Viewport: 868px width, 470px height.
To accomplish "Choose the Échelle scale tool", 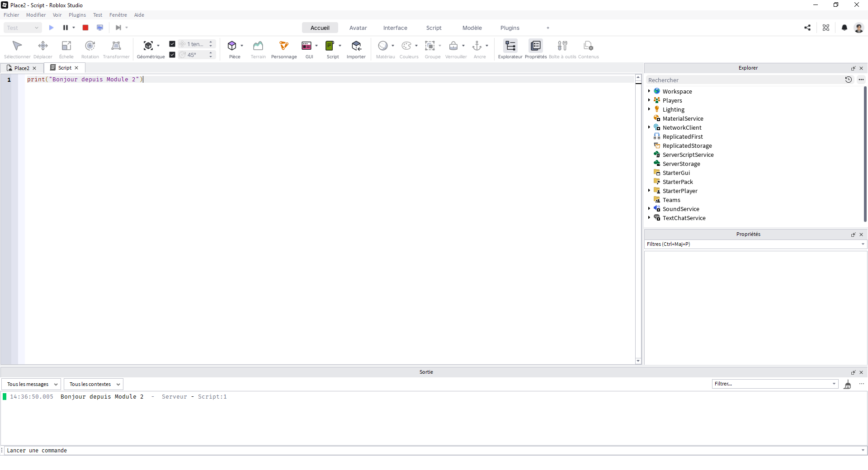I will tap(66, 49).
